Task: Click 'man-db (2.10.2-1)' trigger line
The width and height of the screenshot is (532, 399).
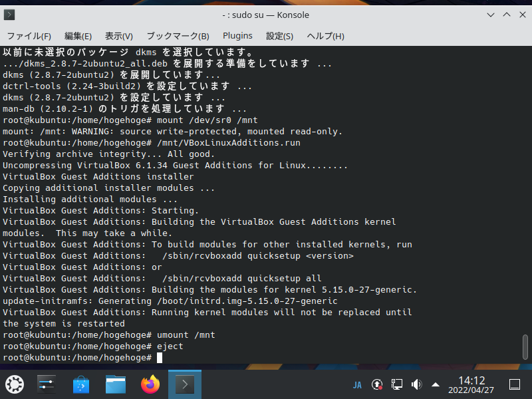Action: 124,109
